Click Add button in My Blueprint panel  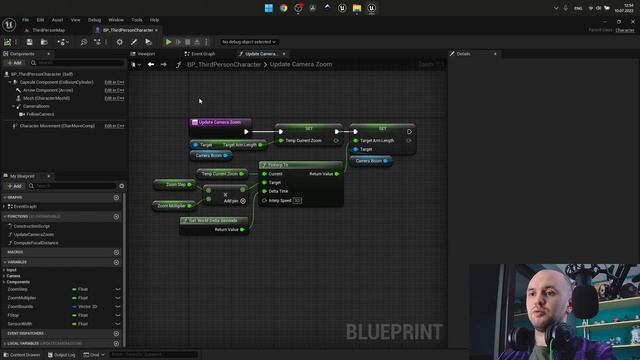[x=14, y=186]
